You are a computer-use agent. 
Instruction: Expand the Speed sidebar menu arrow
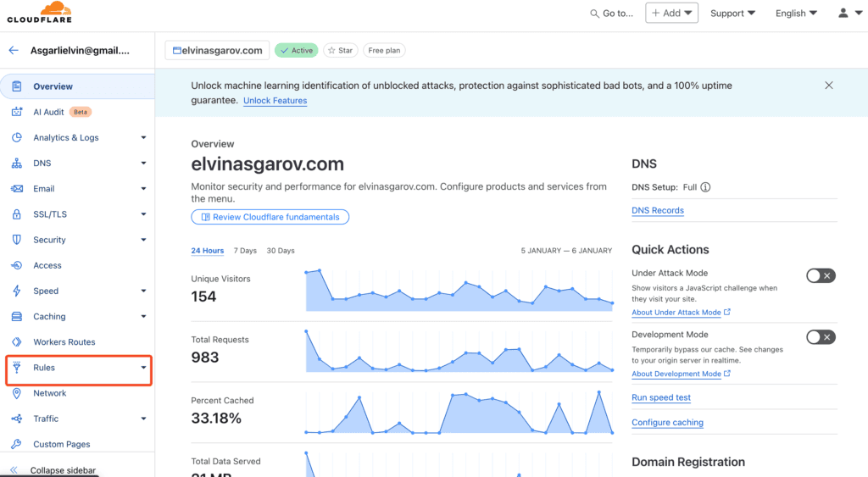143,291
